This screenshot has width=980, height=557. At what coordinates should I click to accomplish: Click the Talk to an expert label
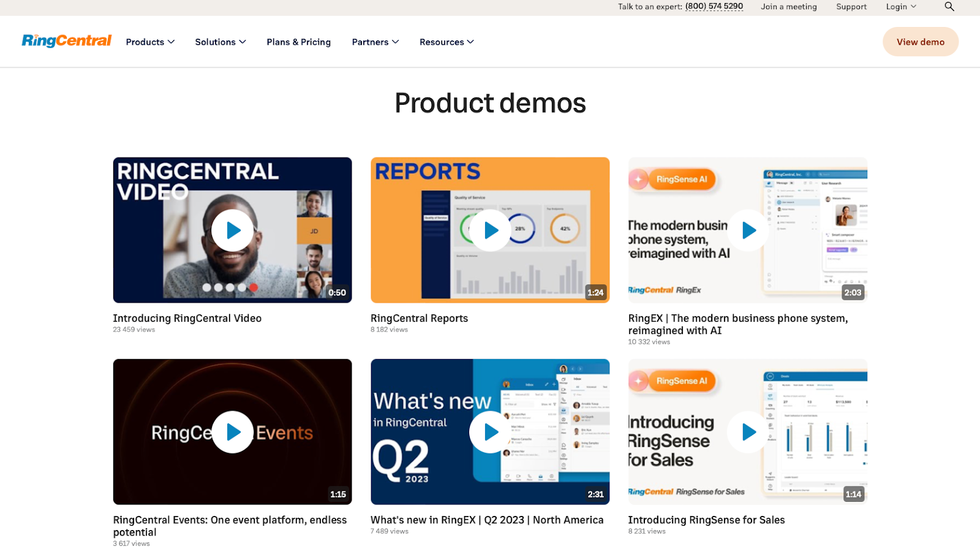coord(650,7)
